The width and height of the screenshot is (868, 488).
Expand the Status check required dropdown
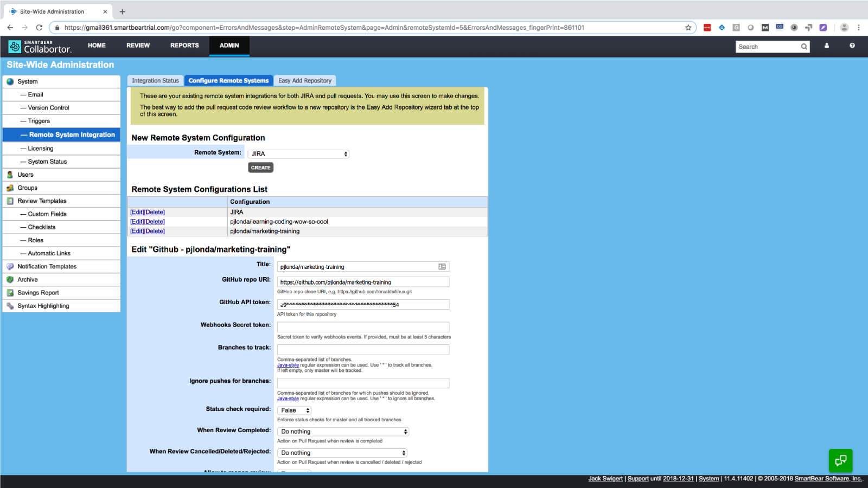(x=295, y=410)
